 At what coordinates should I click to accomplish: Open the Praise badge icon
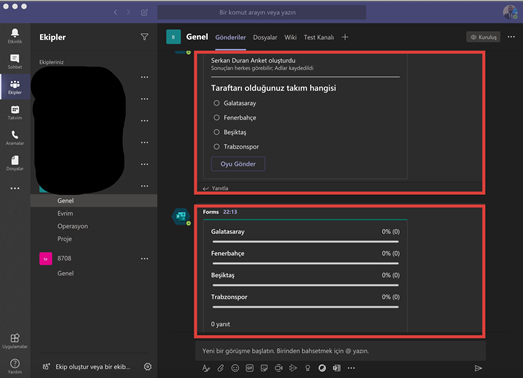coord(308,368)
